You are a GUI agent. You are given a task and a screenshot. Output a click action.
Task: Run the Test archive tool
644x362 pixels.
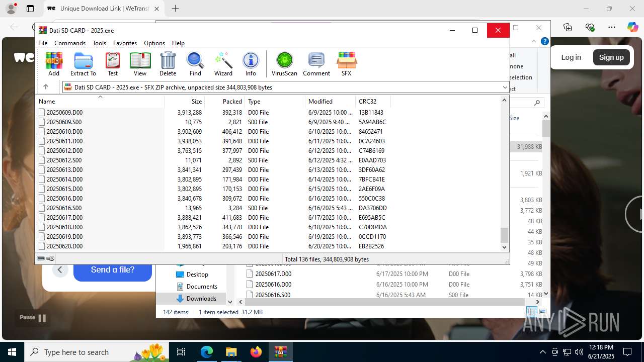click(113, 64)
